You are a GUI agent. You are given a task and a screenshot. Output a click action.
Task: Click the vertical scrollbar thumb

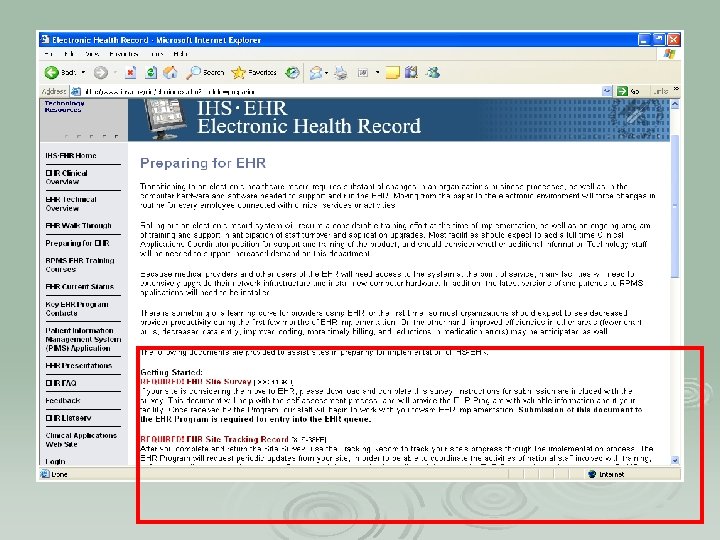click(675, 206)
